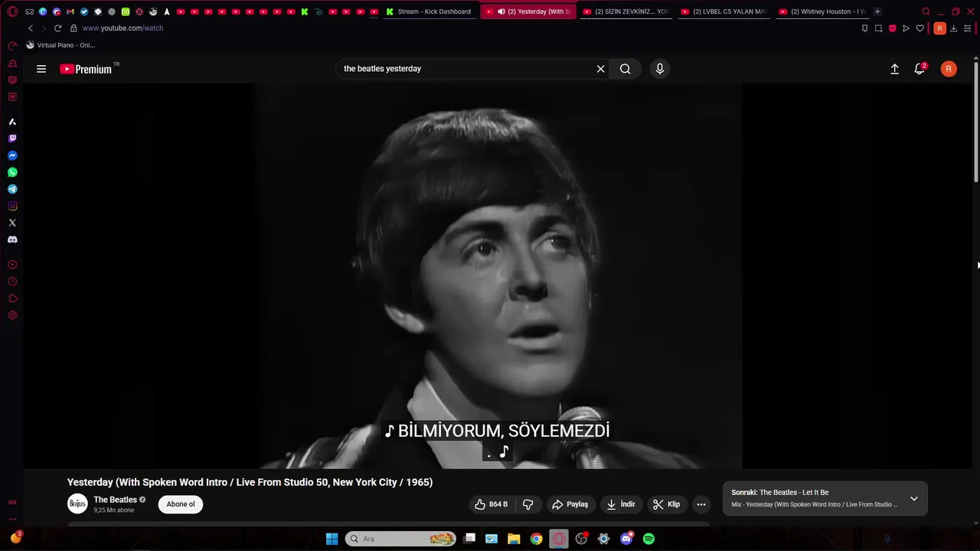Switch to LVBEL C5 YALAN tab
The image size is (980, 551).
(724, 11)
